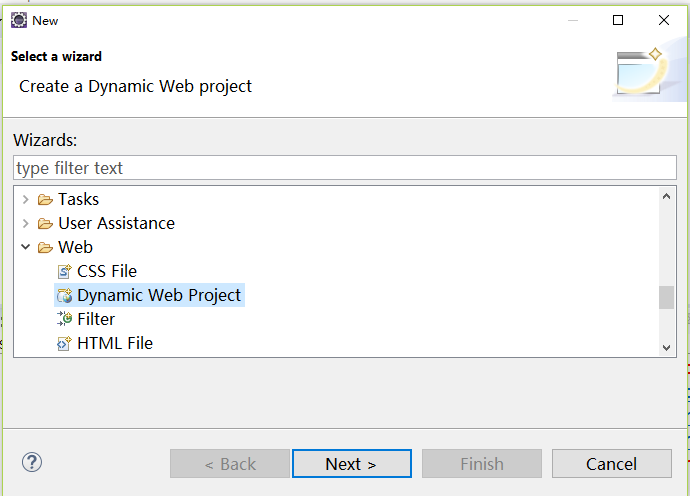Click the Dynamic Web Project icon
The height and width of the screenshot is (496, 690).
65,295
